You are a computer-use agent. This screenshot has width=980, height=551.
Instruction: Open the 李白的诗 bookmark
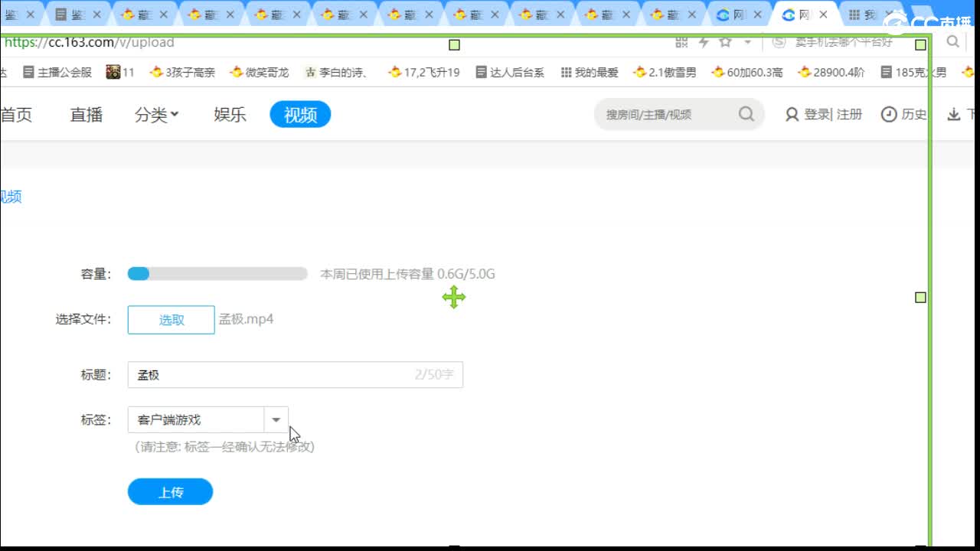(336, 72)
